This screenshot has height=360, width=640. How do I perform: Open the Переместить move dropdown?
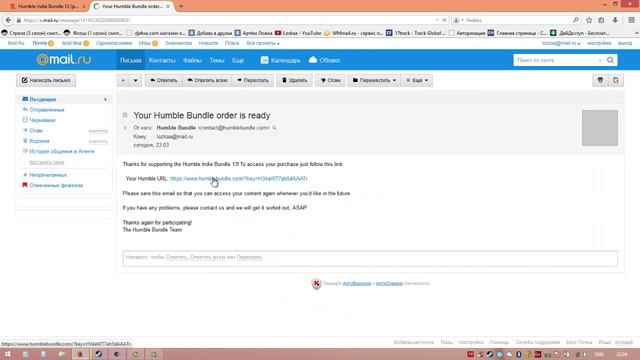374,80
